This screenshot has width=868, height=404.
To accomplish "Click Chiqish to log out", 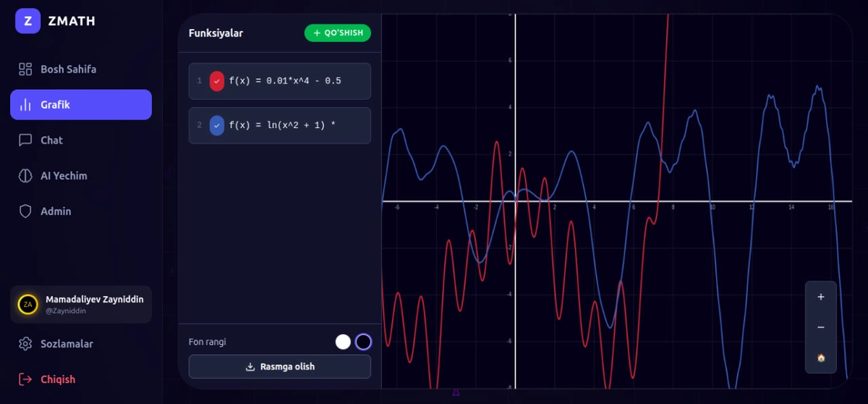I will [x=81, y=379].
